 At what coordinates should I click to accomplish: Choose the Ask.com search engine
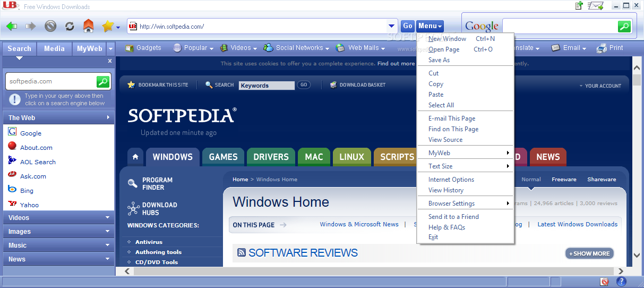(x=33, y=176)
